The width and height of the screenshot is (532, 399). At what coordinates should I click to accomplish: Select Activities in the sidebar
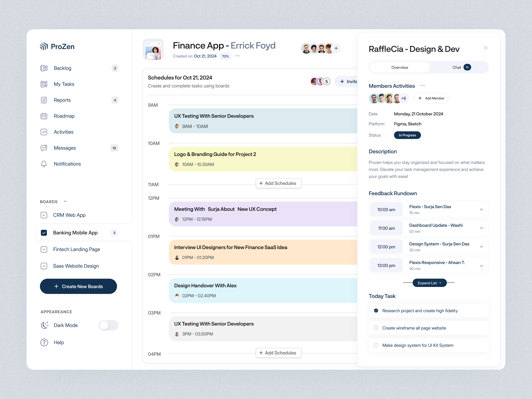point(64,132)
